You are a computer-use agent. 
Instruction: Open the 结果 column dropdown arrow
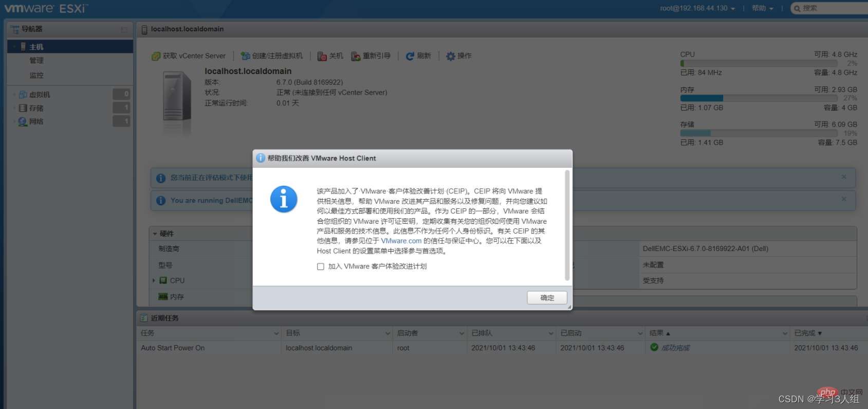pos(785,333)
